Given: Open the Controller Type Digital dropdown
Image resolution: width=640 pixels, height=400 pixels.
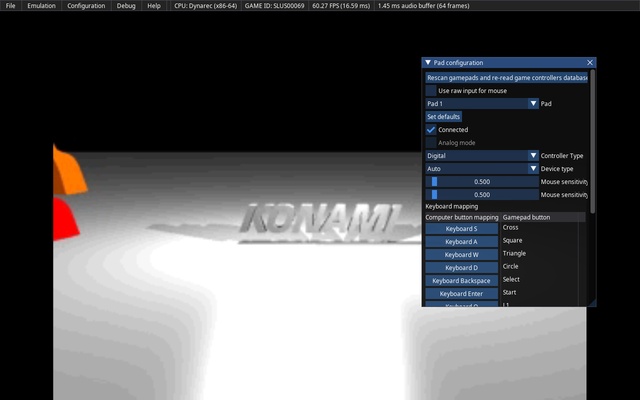Looking at the screenshot, I should point(482,156).
